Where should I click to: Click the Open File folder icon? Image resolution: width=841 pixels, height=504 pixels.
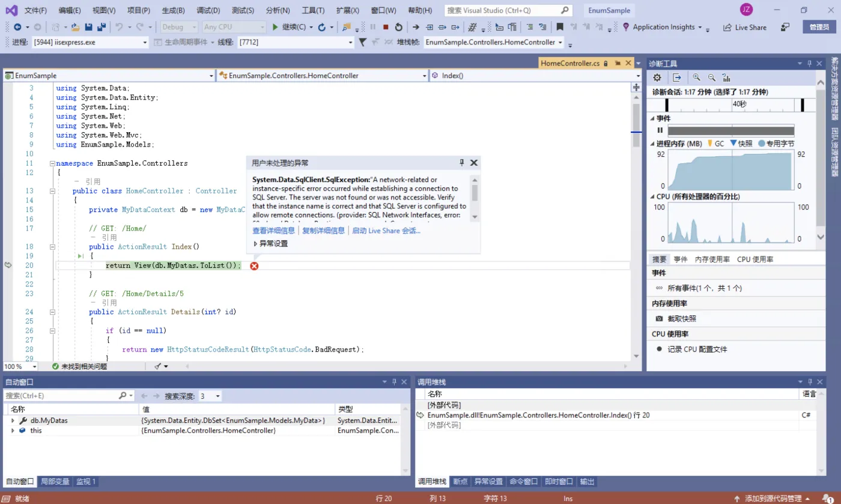pos(75,27)
